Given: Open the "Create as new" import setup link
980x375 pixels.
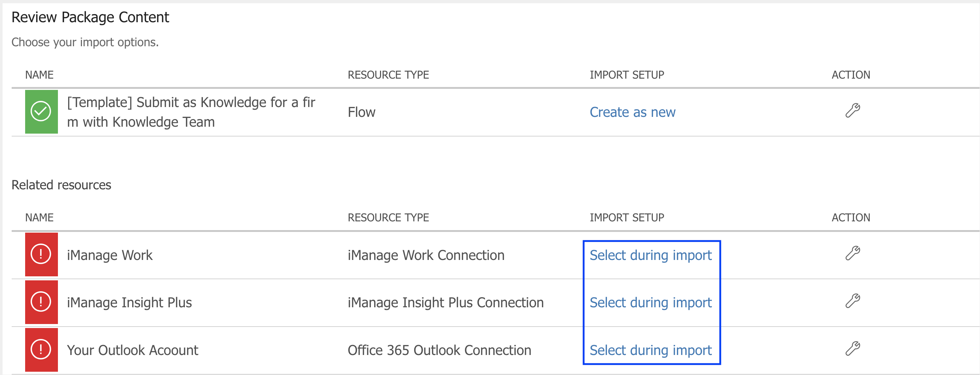Looking at the screenshot, I should pos(632,112).
